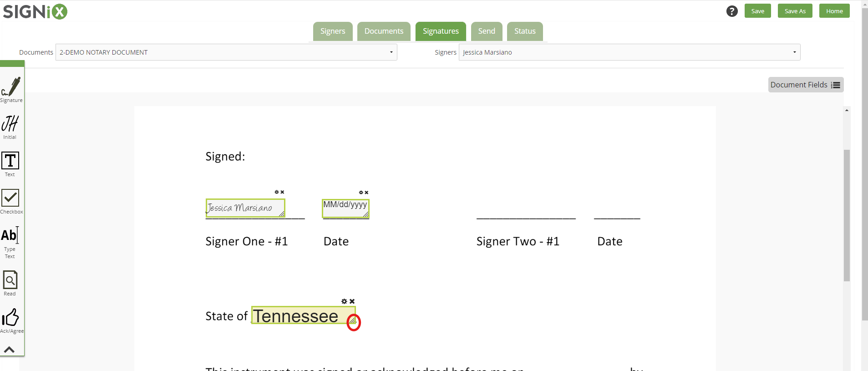
Task: Click the Save As button
Action: [x=794, y=10]
